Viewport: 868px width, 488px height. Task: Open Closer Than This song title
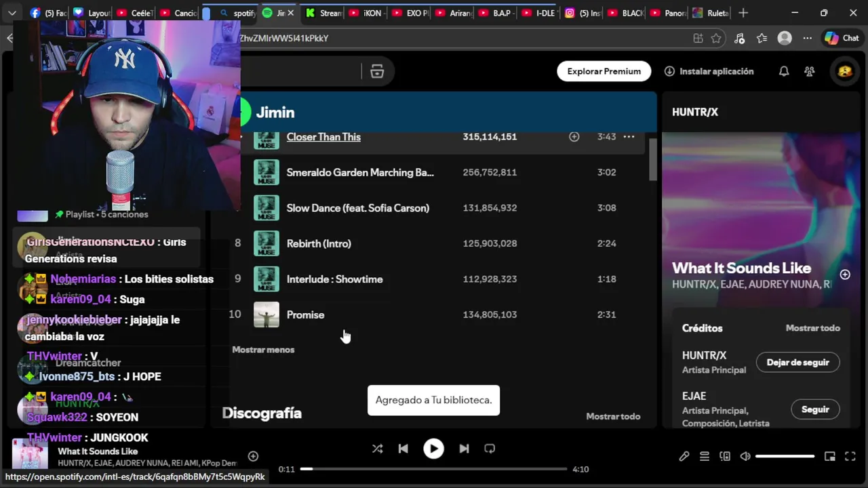pyautogui.click(x=323, y=137)
